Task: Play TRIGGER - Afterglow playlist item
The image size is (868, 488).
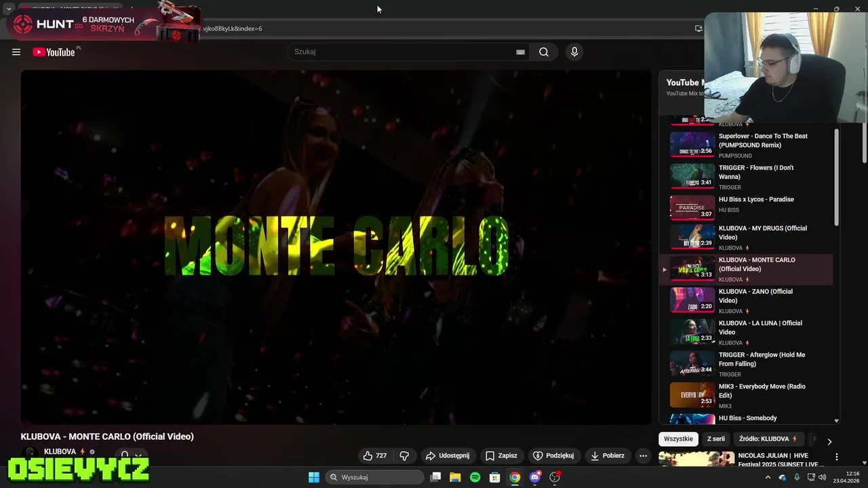Action: [746, 365]
